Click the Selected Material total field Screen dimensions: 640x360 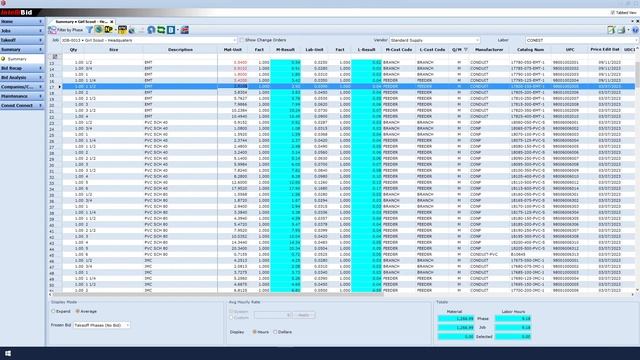click(456, 336)
